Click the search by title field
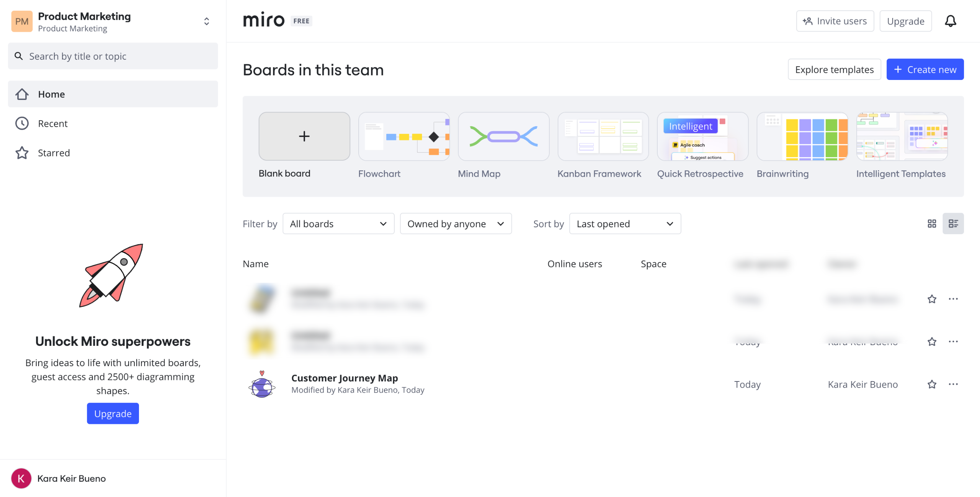Viewport: 980px width, 497px height. [x=113, y=56]
